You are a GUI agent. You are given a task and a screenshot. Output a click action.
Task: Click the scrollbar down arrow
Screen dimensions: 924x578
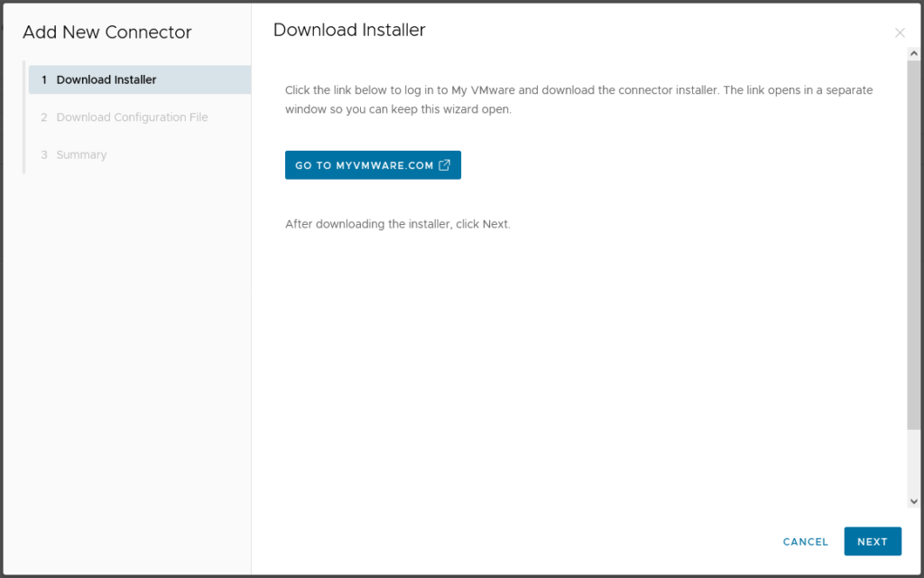913,501
